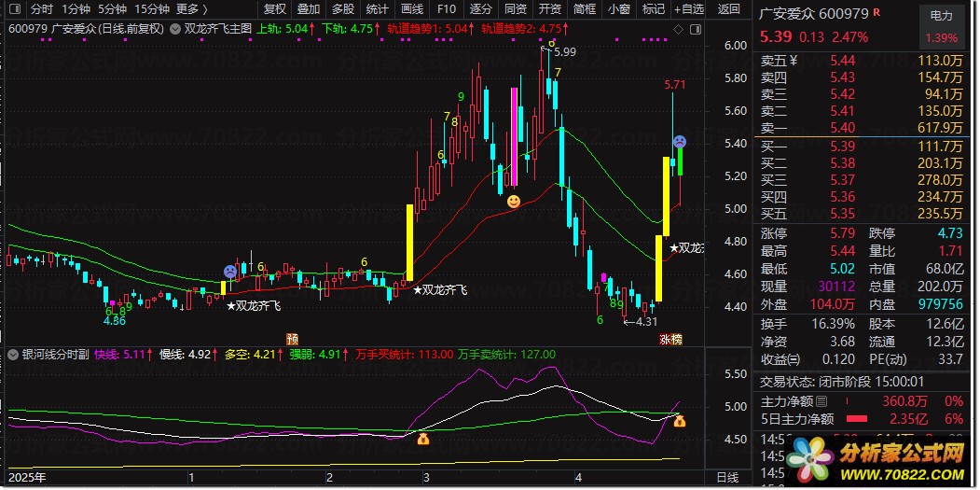Click the 外盘 104.0万 value
The image size is (980, 490).
833,305
